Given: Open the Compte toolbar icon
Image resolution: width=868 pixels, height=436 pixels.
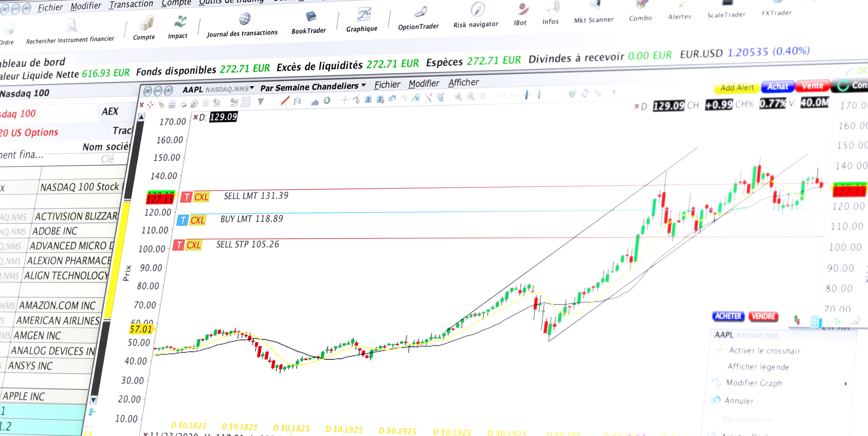Looking at the screenshot, I should (x=145, y=28).
